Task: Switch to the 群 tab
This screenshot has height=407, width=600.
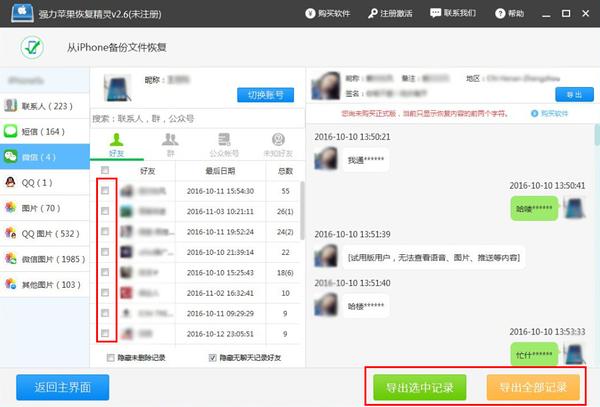Action: (x=170, y=143)
